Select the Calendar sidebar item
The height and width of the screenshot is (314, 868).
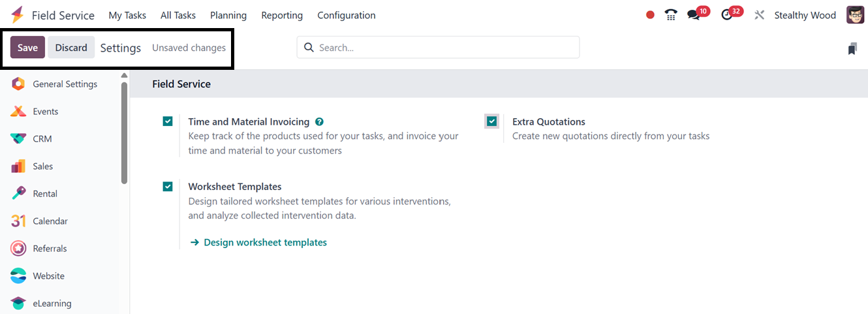(x=50, y=221)
